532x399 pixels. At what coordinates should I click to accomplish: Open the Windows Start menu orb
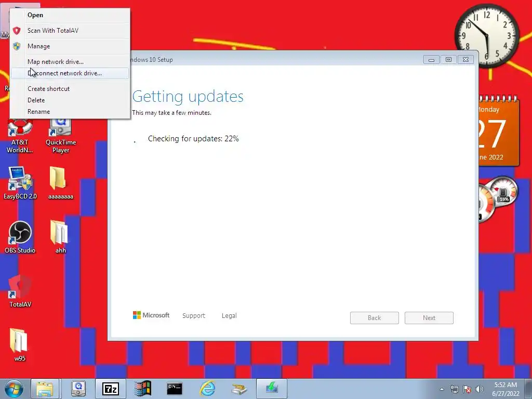tap(14, 389)
